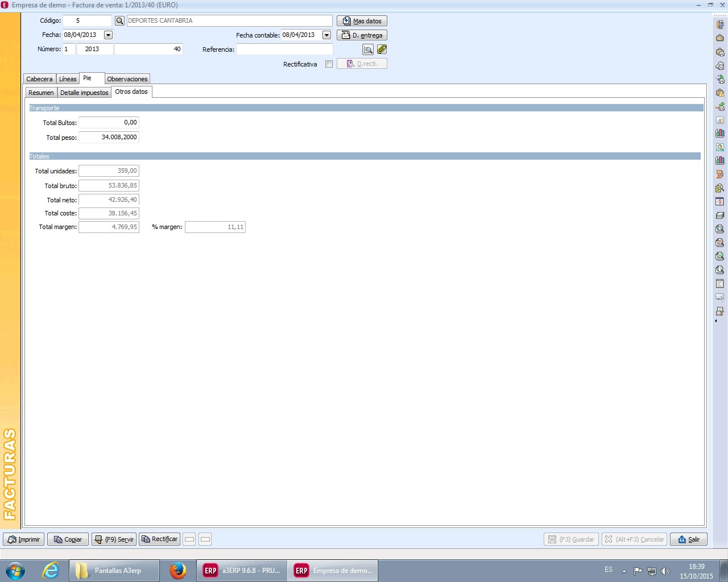Screen dimensions: 728x582
Task: Select the Otros datos subtab
Action: [131, 92]
